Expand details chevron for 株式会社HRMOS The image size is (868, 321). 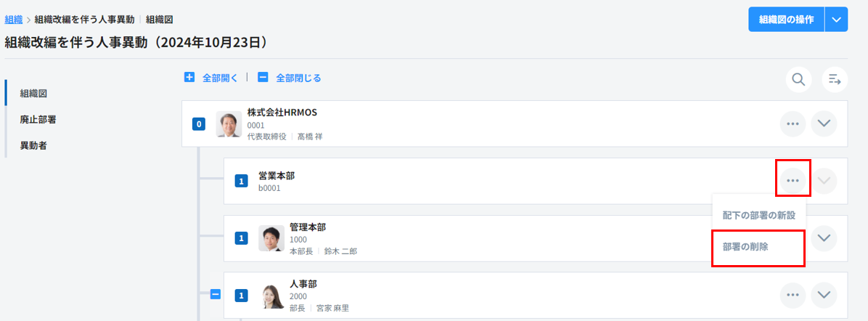coord(824,124)
